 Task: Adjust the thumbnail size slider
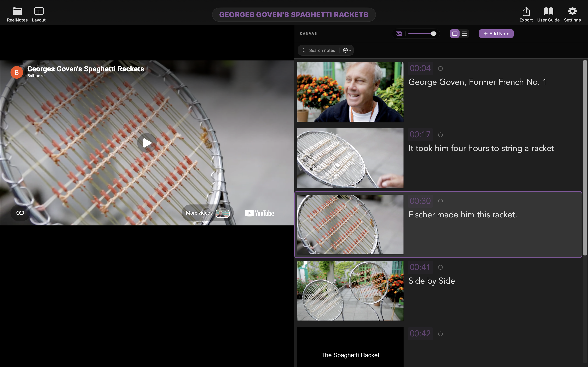433,34
